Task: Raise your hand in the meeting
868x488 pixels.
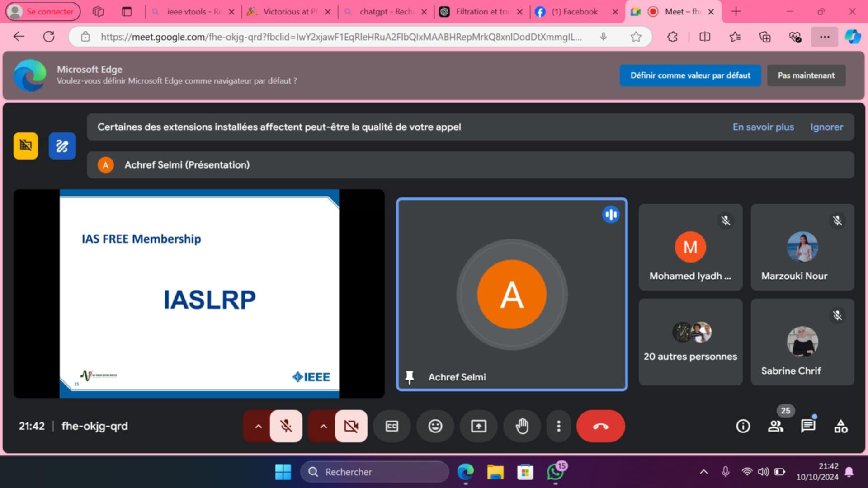Action: 522,426
